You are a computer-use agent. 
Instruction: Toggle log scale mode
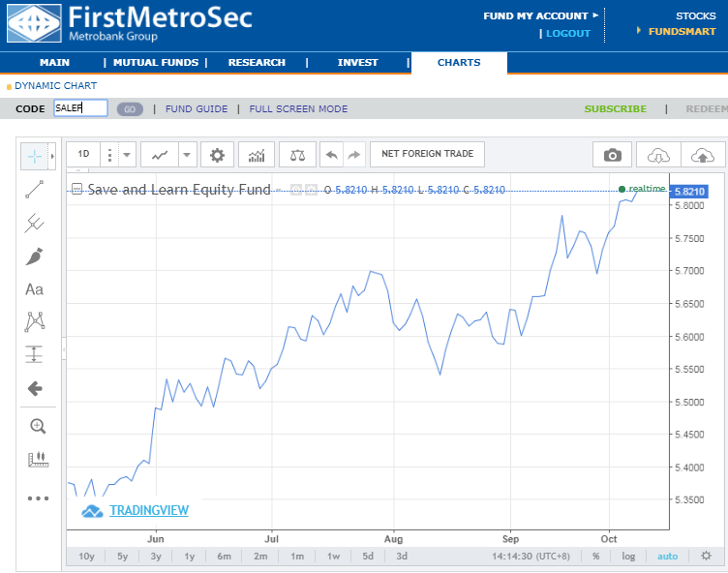[628, 556]
